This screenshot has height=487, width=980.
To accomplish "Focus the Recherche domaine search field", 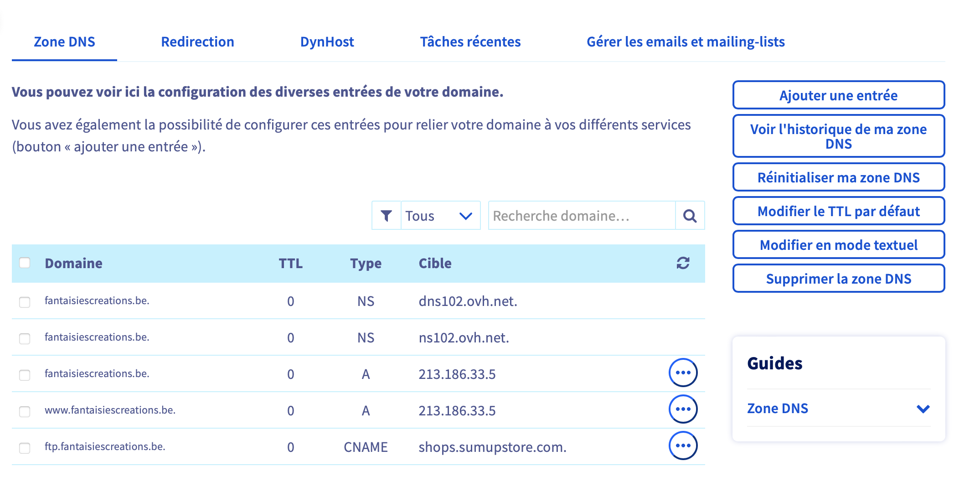I will click(x=582, y=216).
